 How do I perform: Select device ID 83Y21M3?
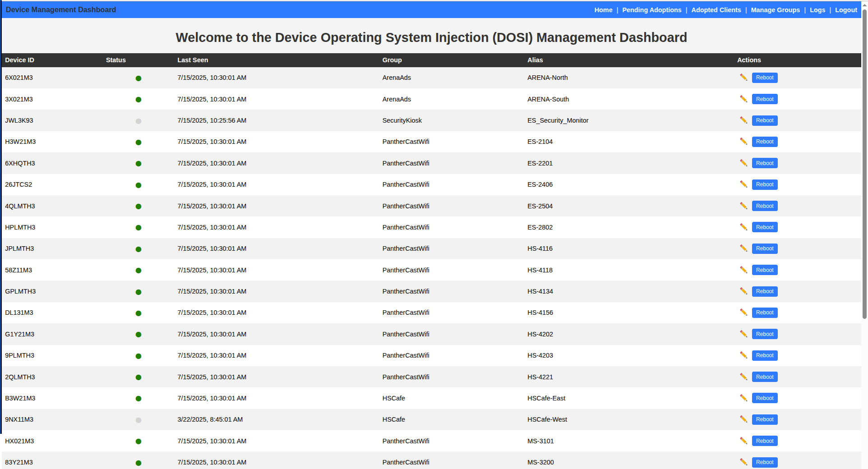(x=19, y=462)
